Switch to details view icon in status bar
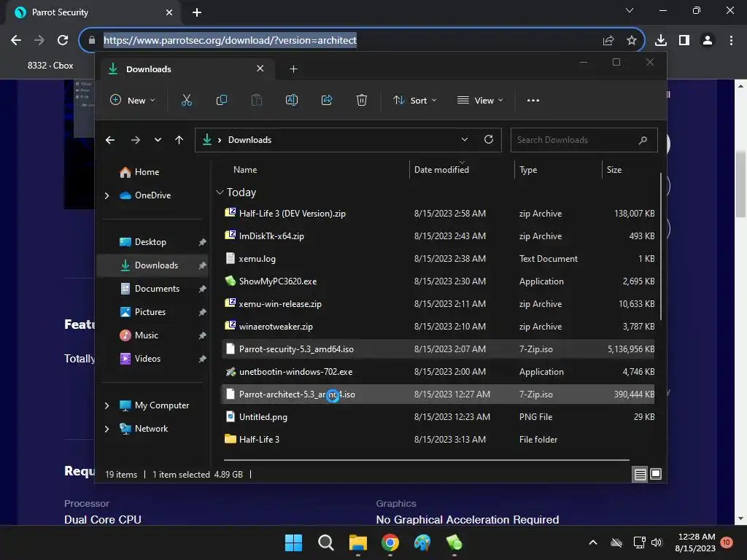The image size is (747, 560). (x=640, y=474)
